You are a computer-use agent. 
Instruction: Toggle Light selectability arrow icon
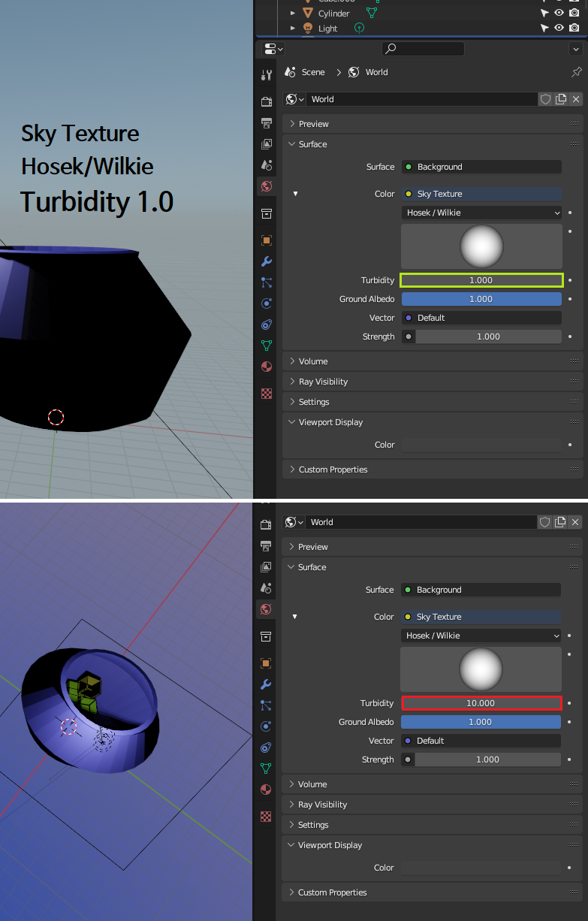(544, 28)
